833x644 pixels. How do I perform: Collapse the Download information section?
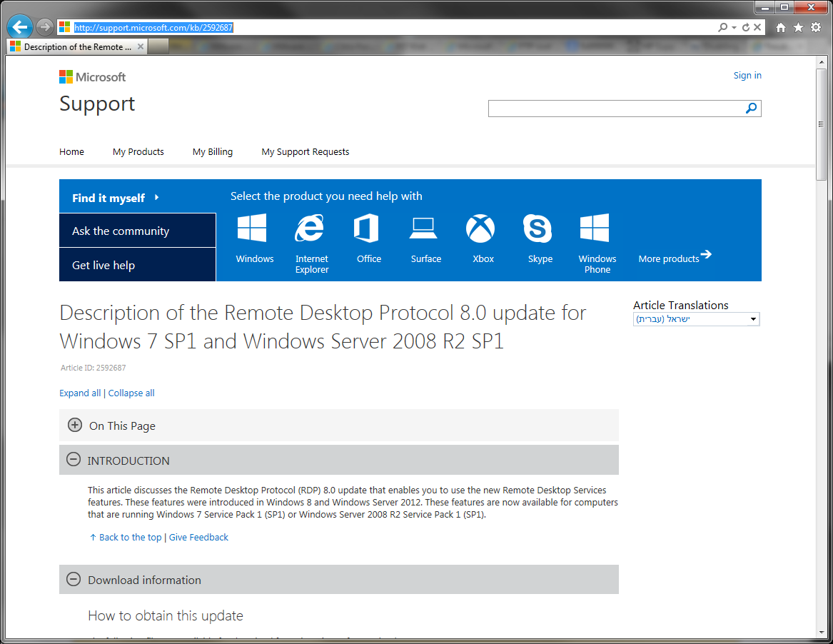pyautogui.click(x=74, y=579)
